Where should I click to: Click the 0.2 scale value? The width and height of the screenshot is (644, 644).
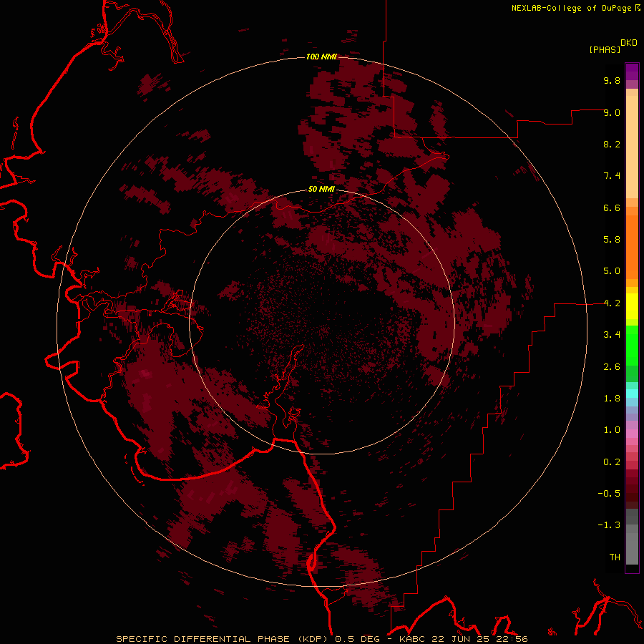(612, 462)
